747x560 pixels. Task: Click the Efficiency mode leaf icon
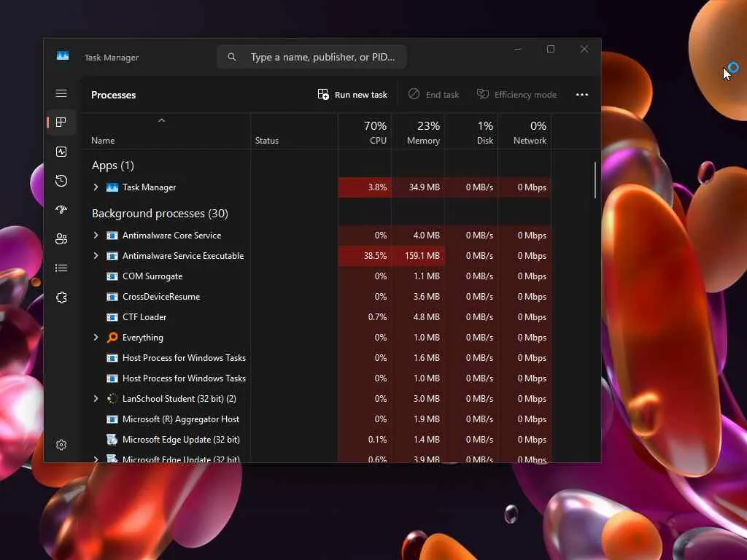tap(483, 94)
